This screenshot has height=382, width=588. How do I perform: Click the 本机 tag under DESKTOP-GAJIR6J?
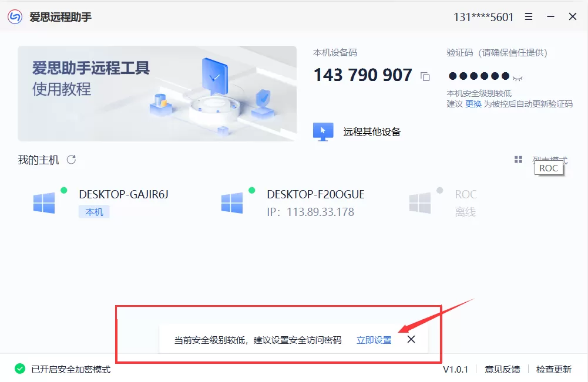(94, 212)
